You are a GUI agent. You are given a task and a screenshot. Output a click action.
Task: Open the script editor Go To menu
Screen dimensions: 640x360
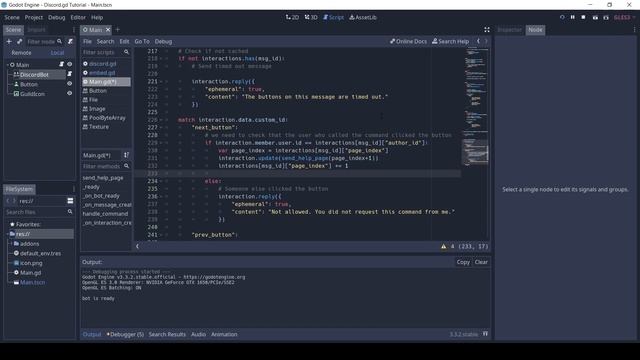click(142, 41)
